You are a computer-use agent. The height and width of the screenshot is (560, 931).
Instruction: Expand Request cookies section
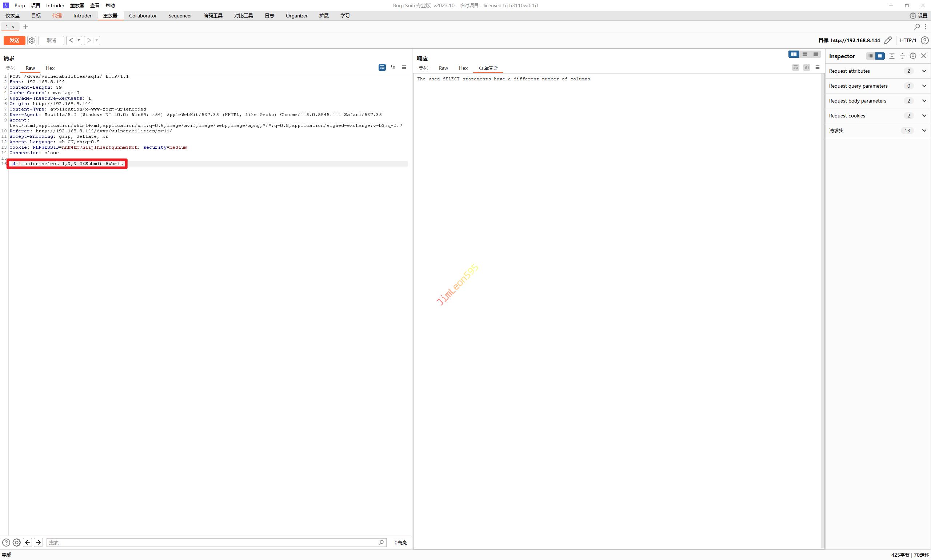[924, 116]
